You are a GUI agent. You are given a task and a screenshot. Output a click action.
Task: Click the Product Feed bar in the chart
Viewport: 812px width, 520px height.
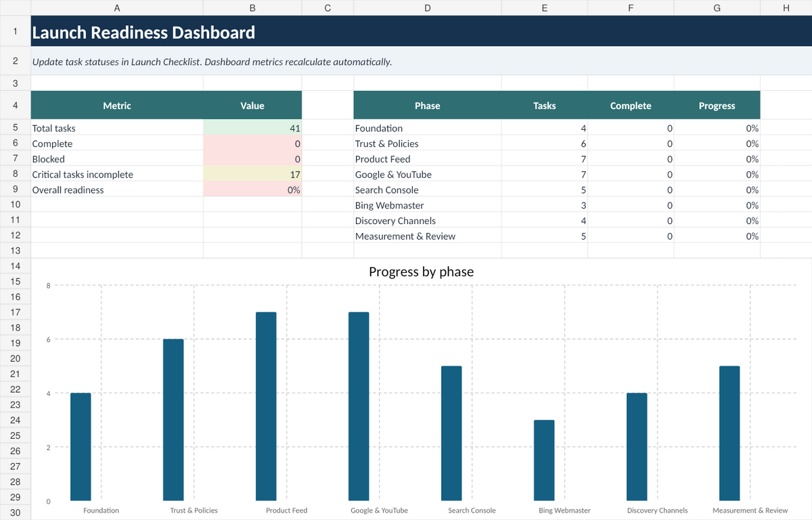point(266,406)
